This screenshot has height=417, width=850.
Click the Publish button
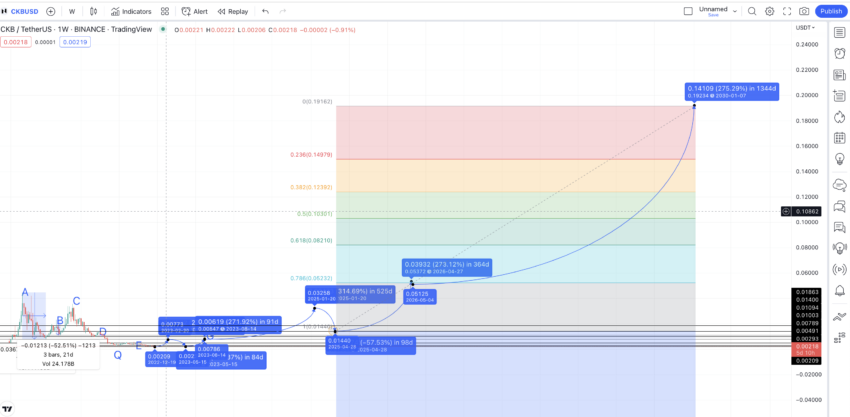click(x=831, y=11)
